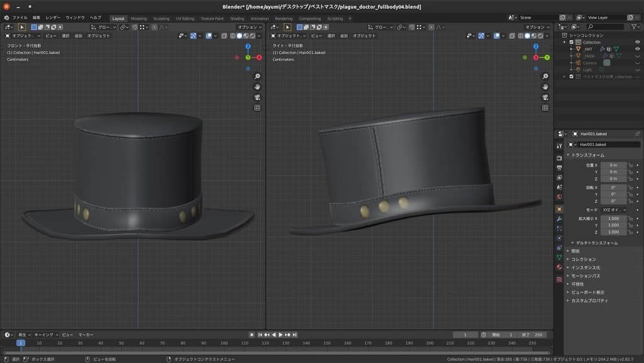Click the マーカー menu in timeline header
This screenshot has height=363, width=644.
pyautogui.click(x=86, y=335)
